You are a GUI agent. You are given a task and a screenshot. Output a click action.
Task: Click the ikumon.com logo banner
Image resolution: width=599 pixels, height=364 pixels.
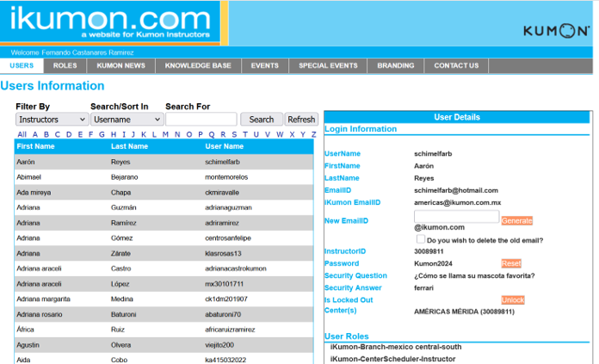coord(110,22)
